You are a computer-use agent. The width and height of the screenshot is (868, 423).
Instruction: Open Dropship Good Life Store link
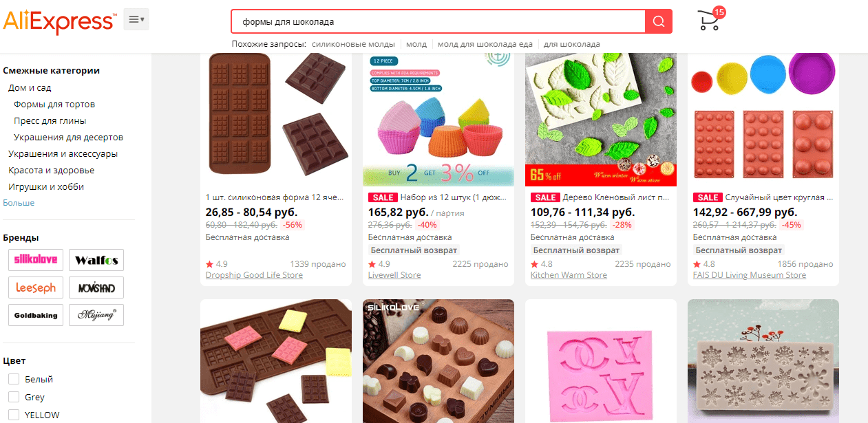point(254,275)
